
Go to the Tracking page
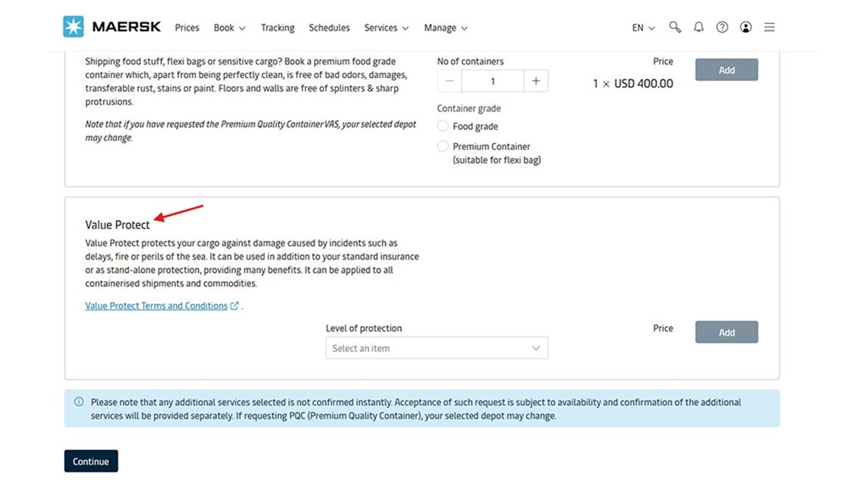[277, 28]
